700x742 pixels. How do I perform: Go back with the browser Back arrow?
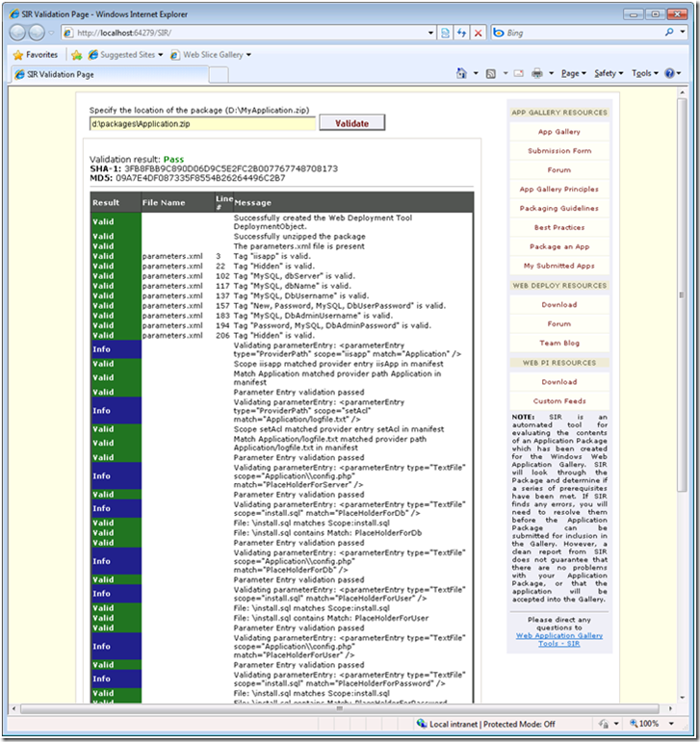(17, 33)
